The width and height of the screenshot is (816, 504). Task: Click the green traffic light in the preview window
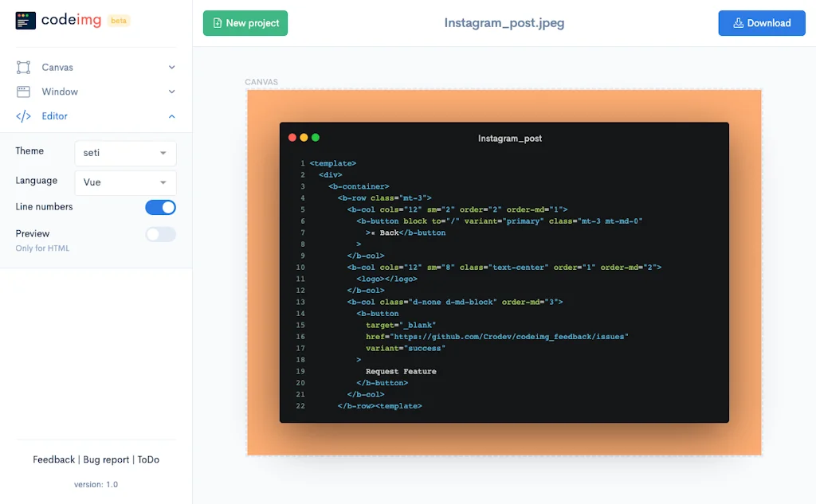coord(314,137)
